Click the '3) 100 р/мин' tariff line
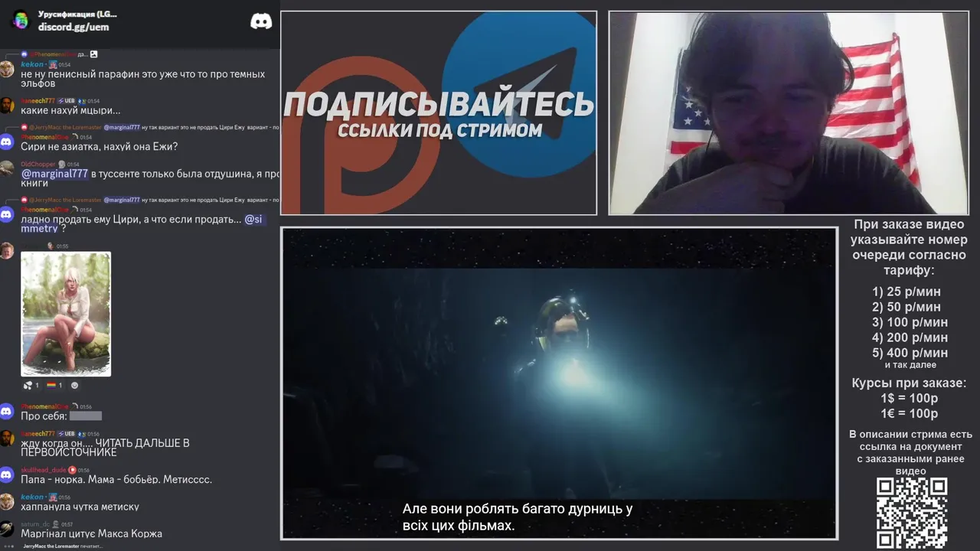The width and height of the screenshot is (980, 551). point(910,322)
